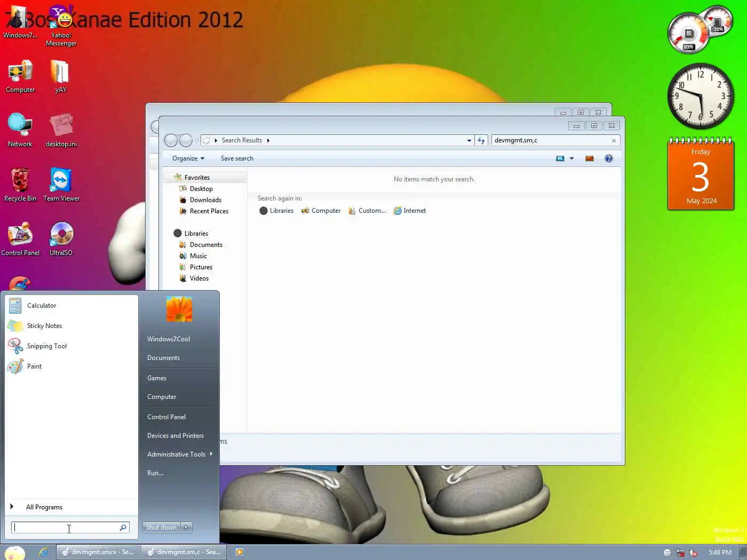The height and width of the screenshot is (560, 747).
Task: Open Videos library in navigation pane
Action: pos(199,278)
